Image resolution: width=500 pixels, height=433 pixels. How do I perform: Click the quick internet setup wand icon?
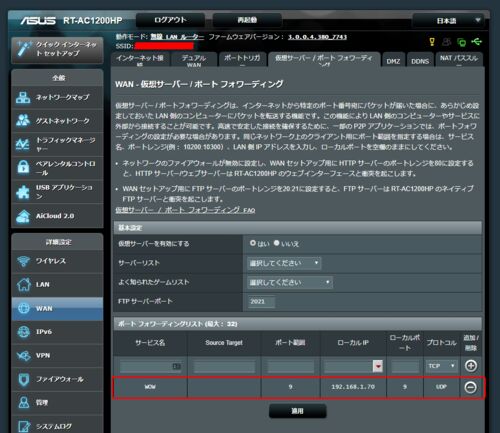24,49
